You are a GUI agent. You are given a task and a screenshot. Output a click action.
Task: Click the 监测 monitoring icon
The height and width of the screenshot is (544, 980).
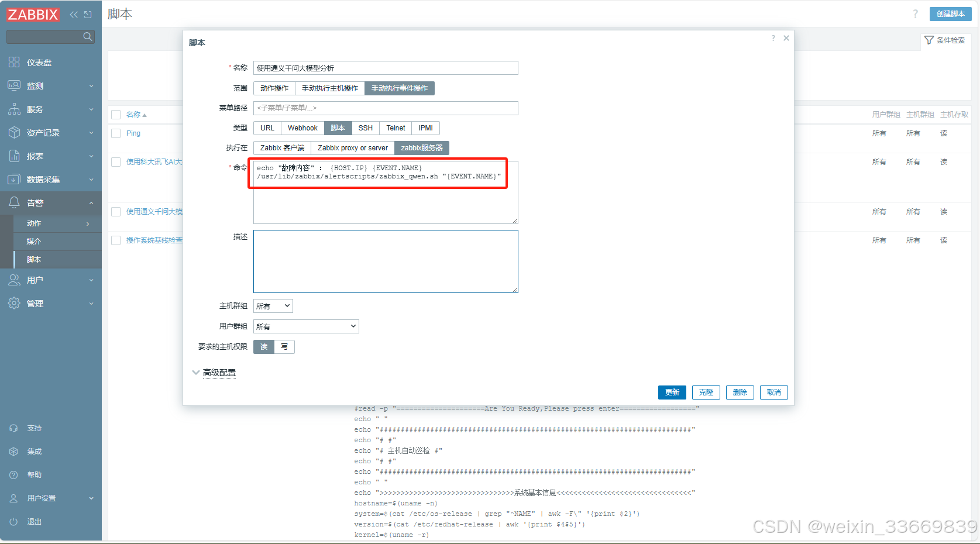14,85
